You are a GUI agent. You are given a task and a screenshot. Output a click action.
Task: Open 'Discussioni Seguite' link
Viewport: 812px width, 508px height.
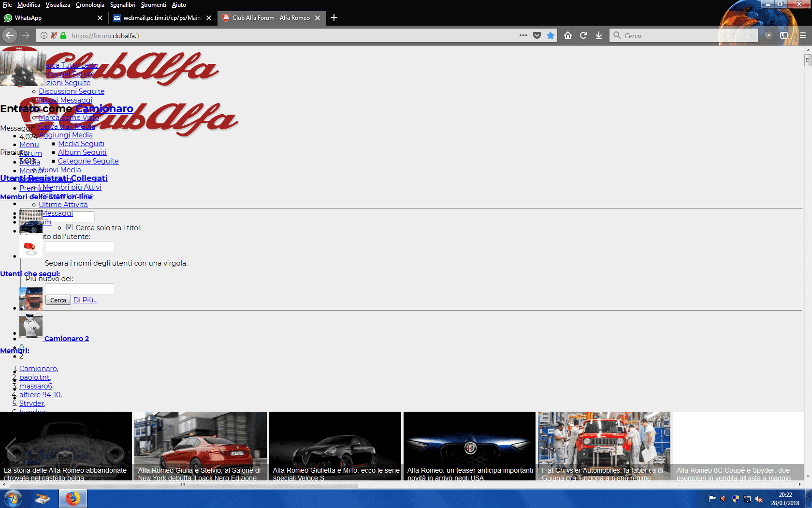(x=72, y=91)
